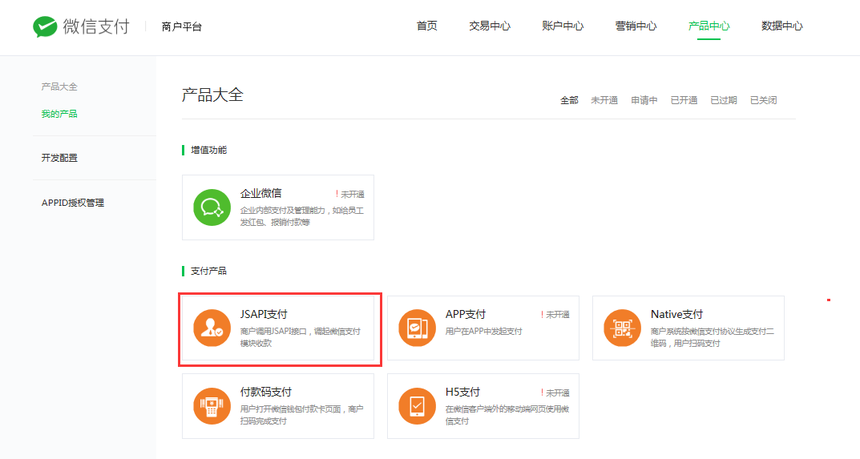
Task: Open the JSAPI支付 card title
Action: [x=263, y=314]
